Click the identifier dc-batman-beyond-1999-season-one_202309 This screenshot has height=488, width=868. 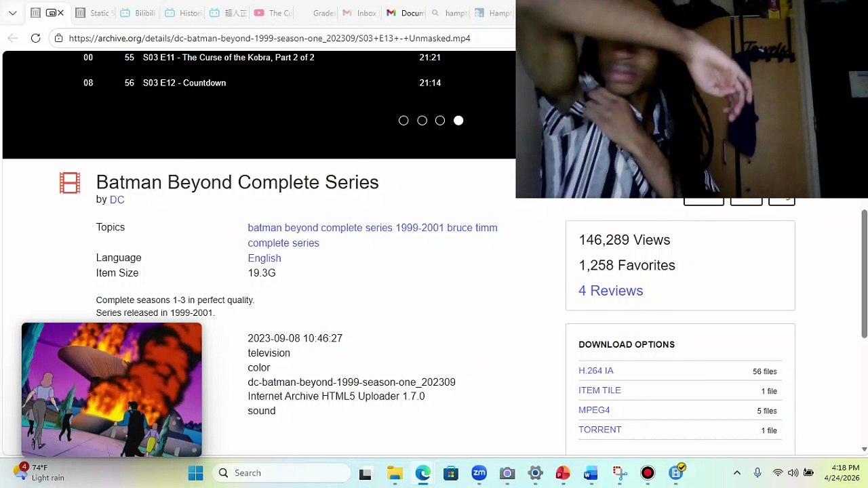tap(351, 382)
